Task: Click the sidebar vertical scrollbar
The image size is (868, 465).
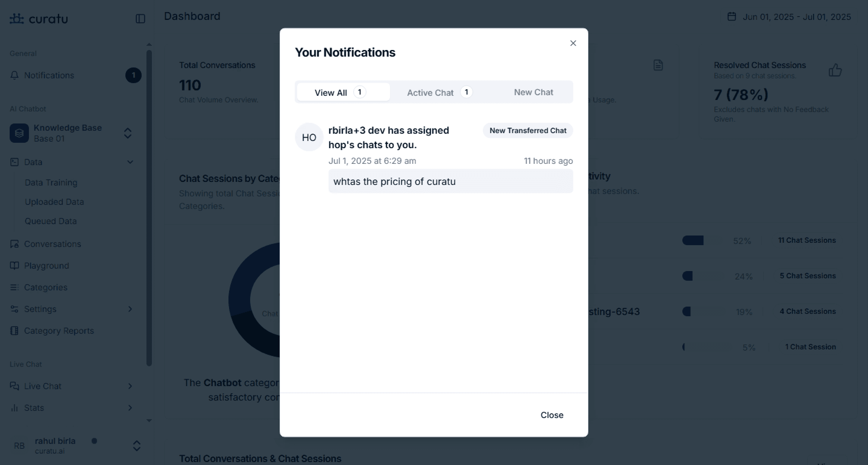Action: pyautogui.click(x=149, y=208)
